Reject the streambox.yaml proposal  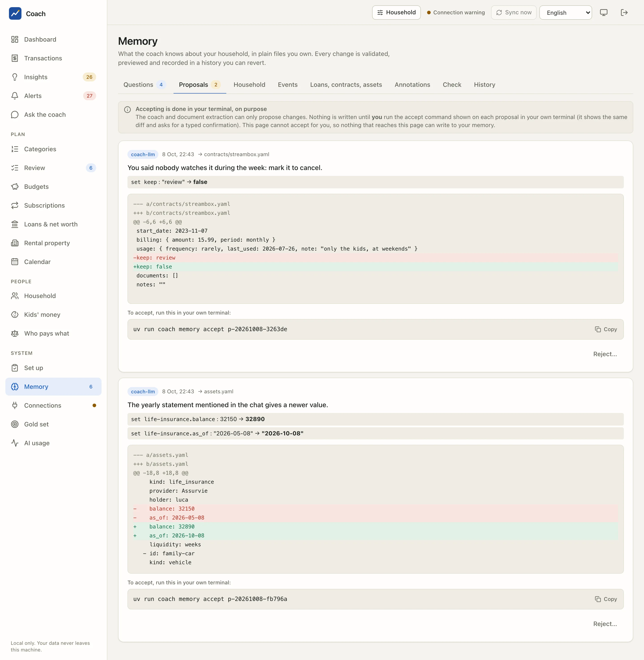(x=605, y=354)
